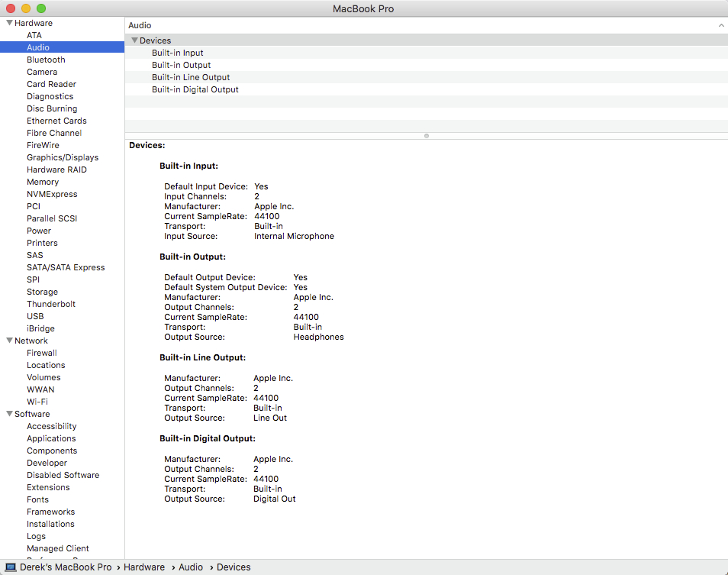
Task: Select Components in the sidebar
Action: [x=52, y=451]
